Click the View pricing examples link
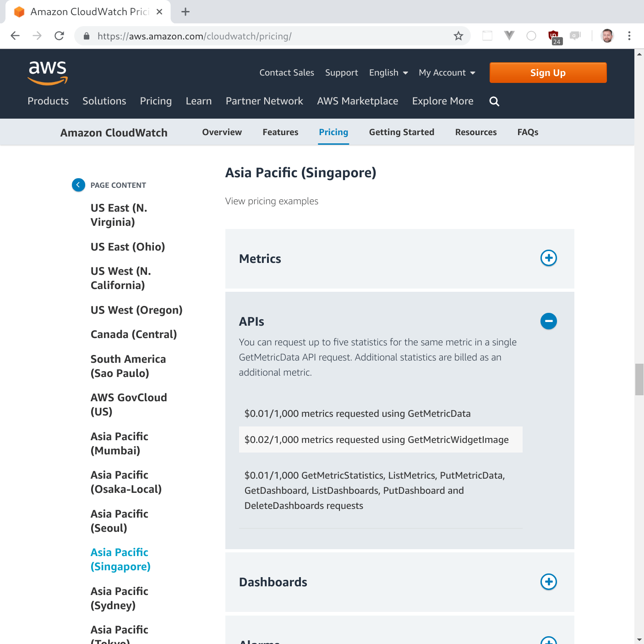 (x=272, y=201)
